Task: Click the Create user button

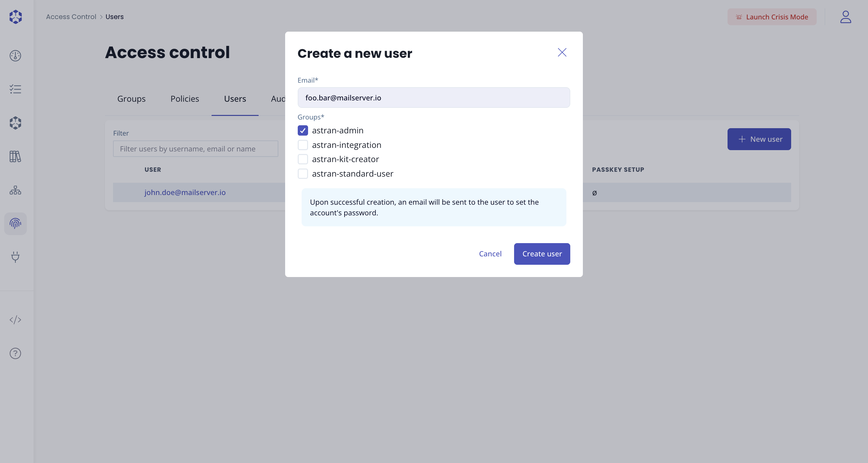Action: point(542,254)
